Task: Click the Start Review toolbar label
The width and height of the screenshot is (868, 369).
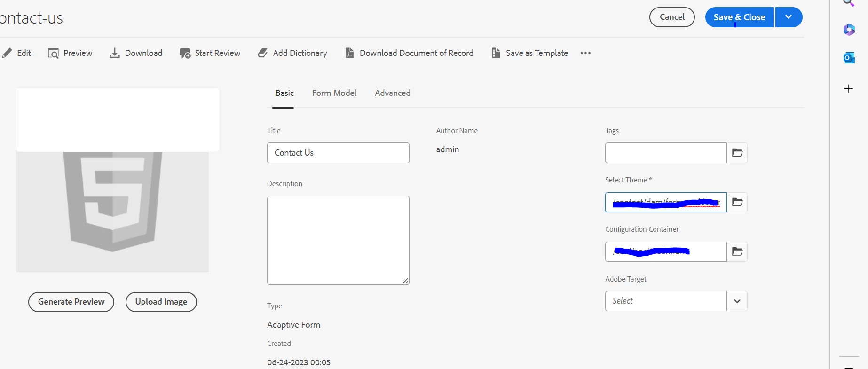Action: pyautogui.click(x=218, y=53)
